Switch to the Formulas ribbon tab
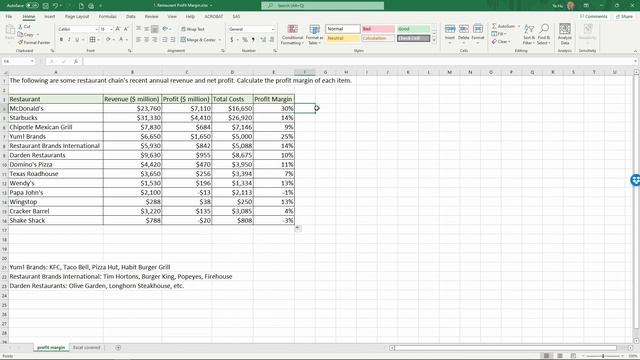 coord(107,17)
